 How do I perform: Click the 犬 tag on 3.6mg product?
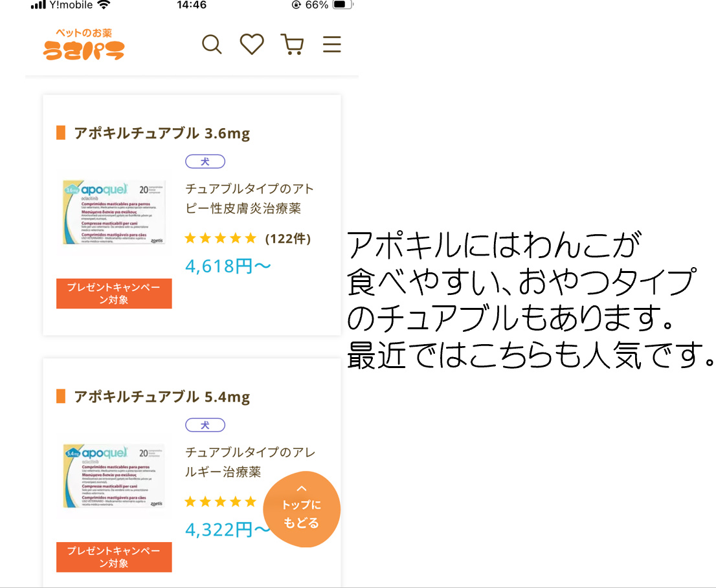(205, 162)
